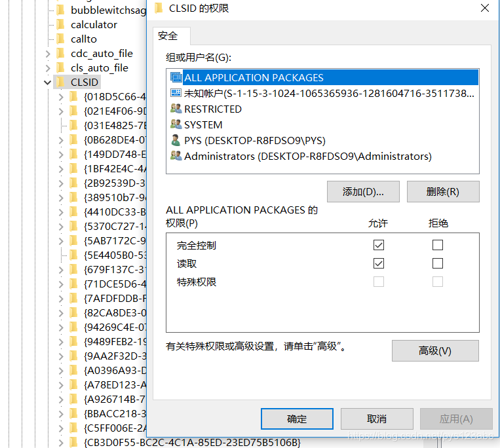This screenshot has height=448, width=500.
Task: Click the RESTRICTED group icon
Action: (x=176, y=109)
